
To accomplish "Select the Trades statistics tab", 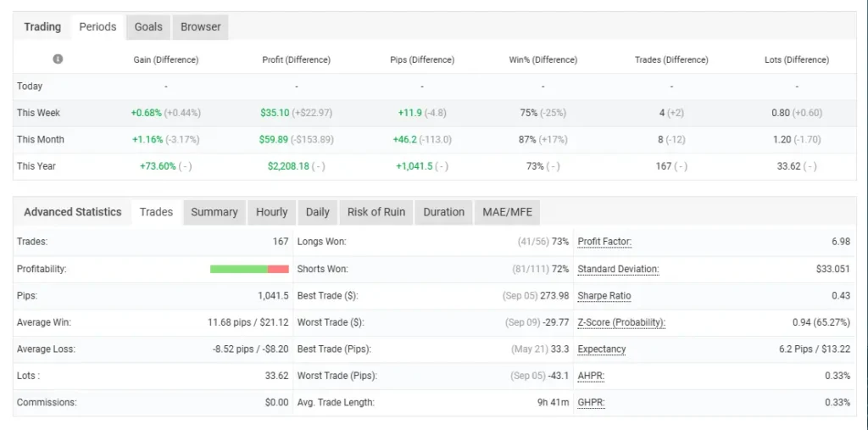I will 156,212.
